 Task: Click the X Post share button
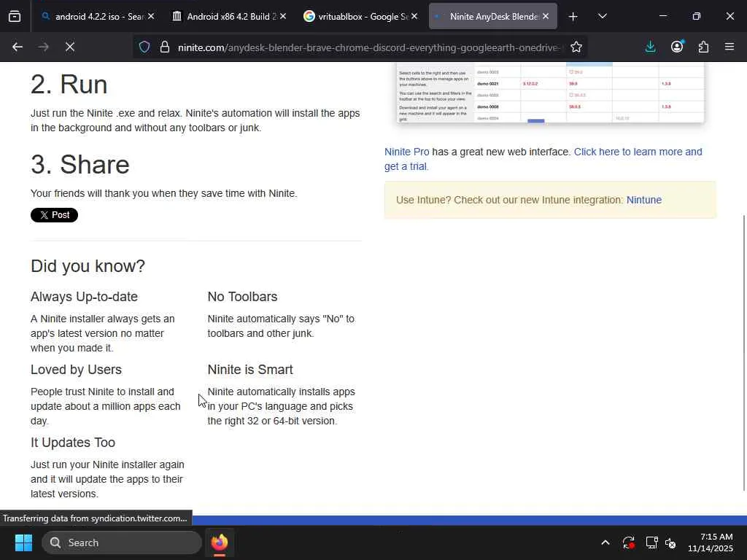click(x=54, y=215)
